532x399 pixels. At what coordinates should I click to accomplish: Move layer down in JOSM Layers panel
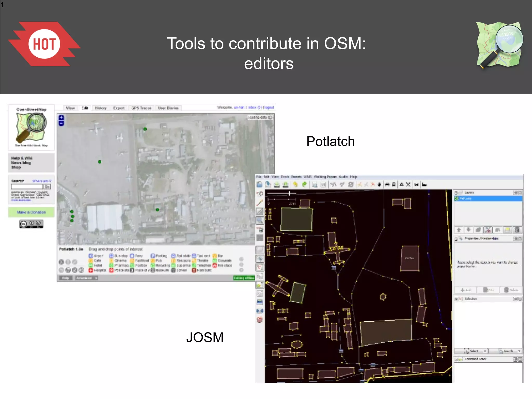468,230
